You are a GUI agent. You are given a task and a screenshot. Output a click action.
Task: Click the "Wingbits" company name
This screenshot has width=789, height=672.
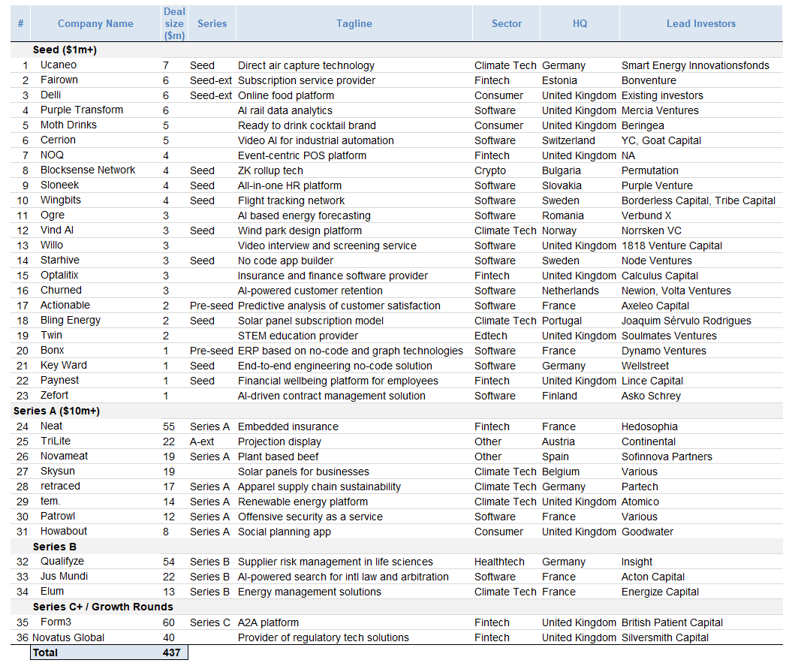pos(60,200)
